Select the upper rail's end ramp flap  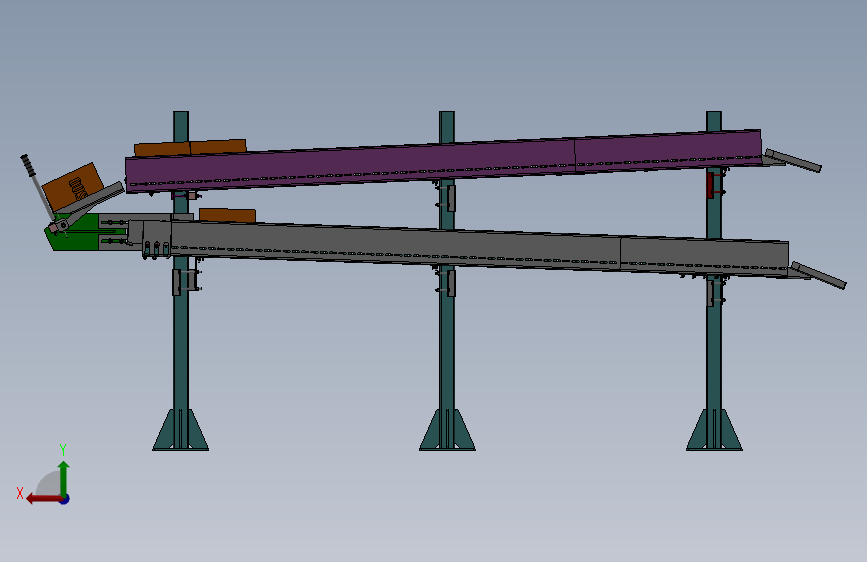793,160
